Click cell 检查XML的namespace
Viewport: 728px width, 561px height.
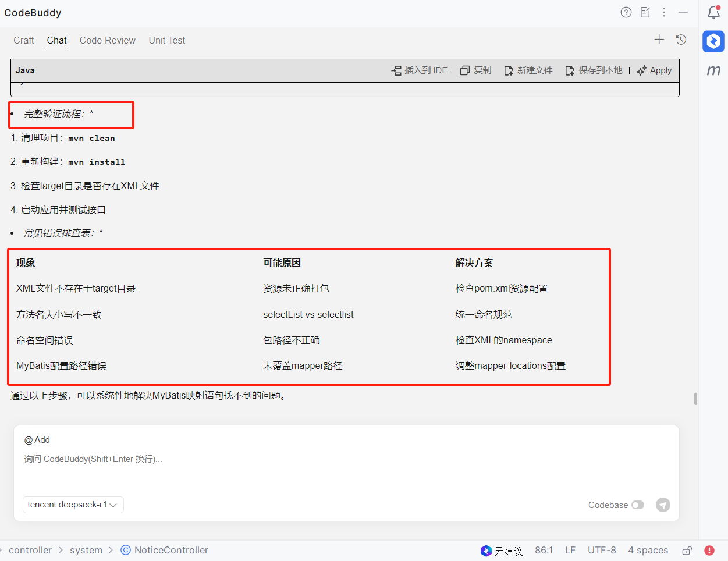(504, 340)
